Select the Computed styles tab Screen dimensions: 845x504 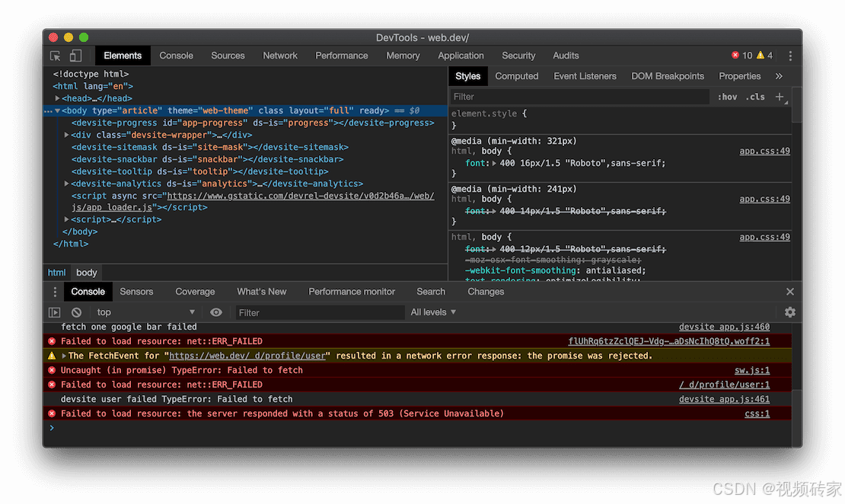[517, 76]
